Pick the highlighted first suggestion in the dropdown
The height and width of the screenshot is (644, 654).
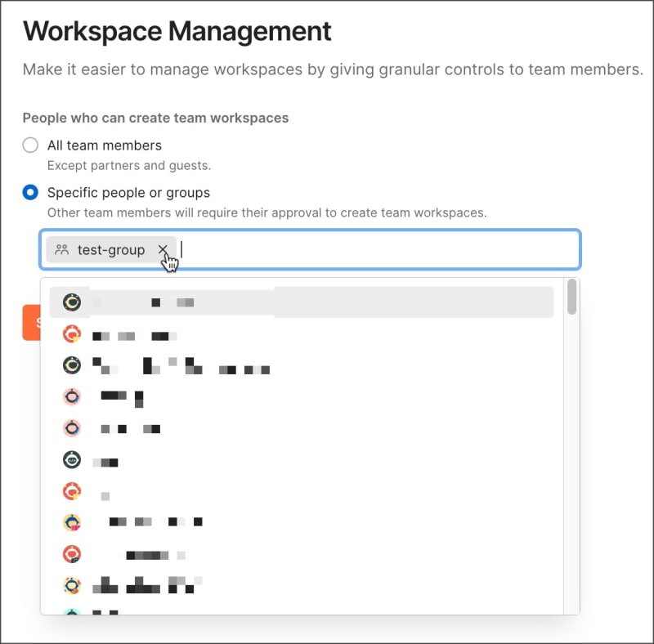[245, 302]
